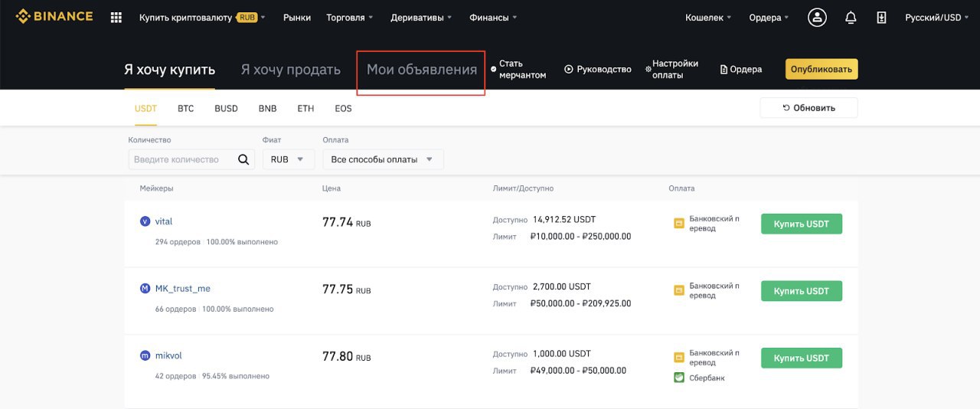Open the notifications bell icon
This screenshot has width=980, height=409.
[851, 18]
